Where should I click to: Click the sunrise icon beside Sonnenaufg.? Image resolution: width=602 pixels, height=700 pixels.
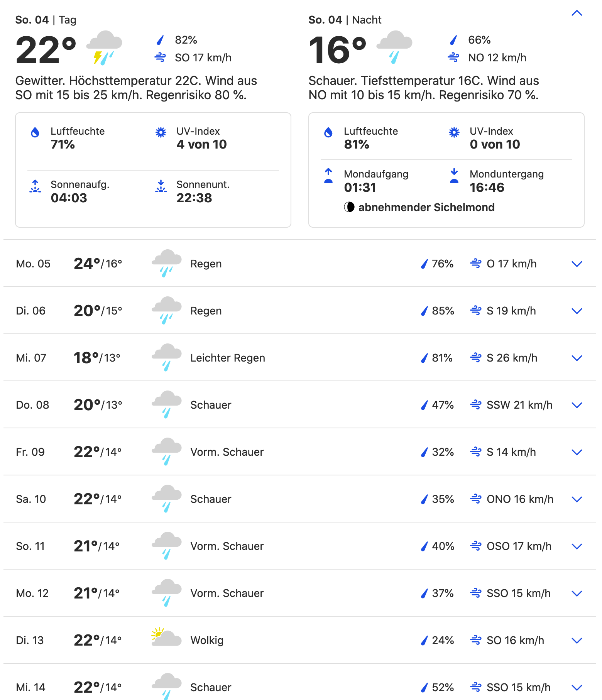point(35,186)
